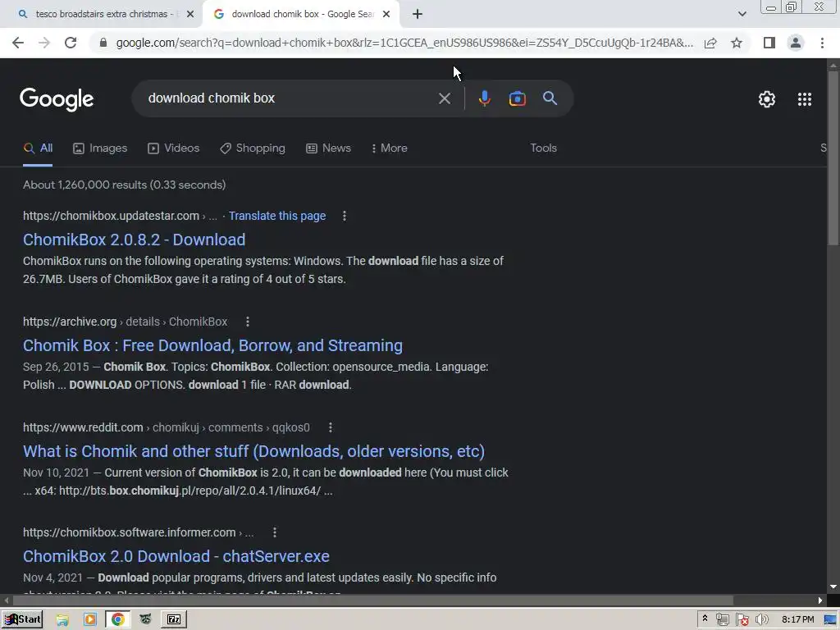Reload the current page
The height and width of the screenshot is (630, 840).
pyautogui.click(x=71, y=43)
